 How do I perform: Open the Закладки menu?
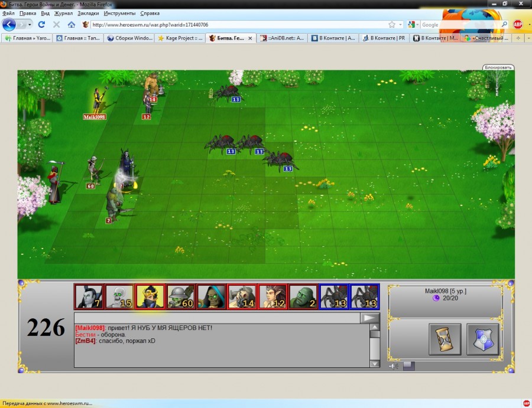[88, 13]
